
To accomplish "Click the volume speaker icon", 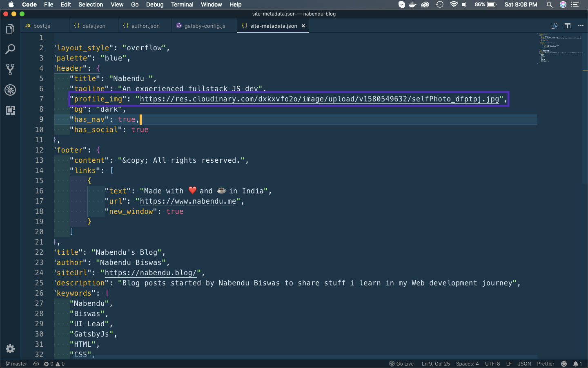I will point(464,4).
